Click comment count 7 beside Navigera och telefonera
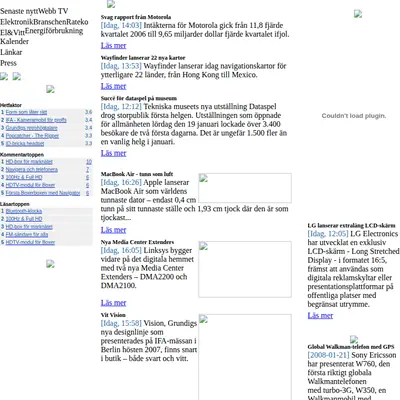This screenshot has height=400, width=400. [x=88, y=169]
